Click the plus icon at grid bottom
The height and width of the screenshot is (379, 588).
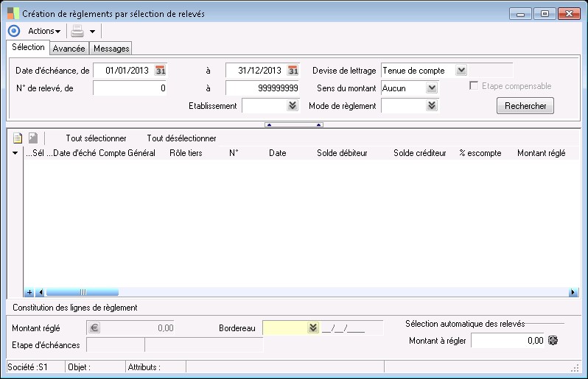(29, 292)
